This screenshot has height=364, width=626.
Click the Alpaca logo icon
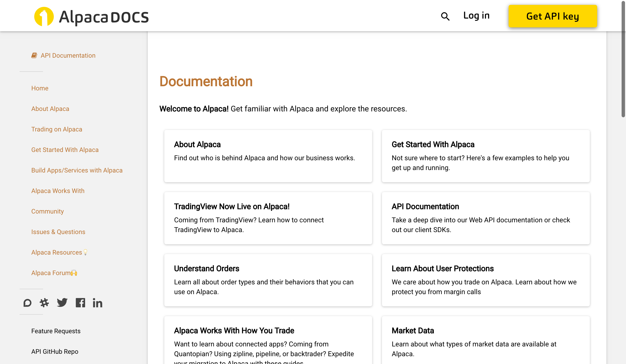coord(44,16)
